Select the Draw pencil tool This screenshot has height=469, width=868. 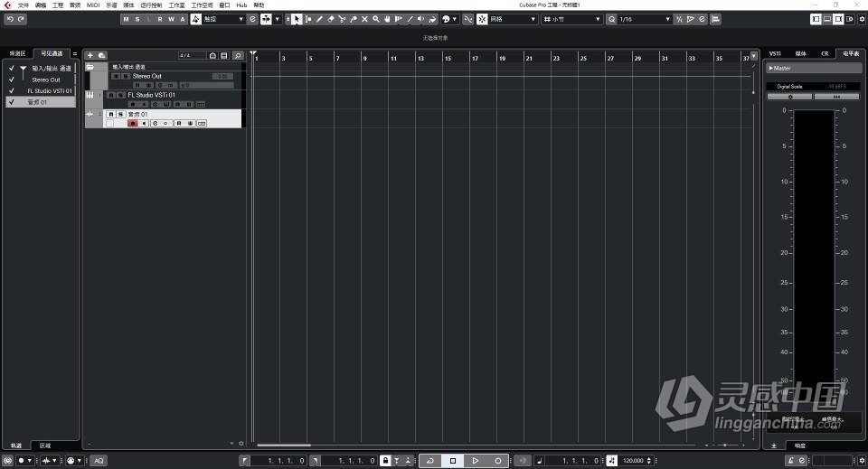319,19
